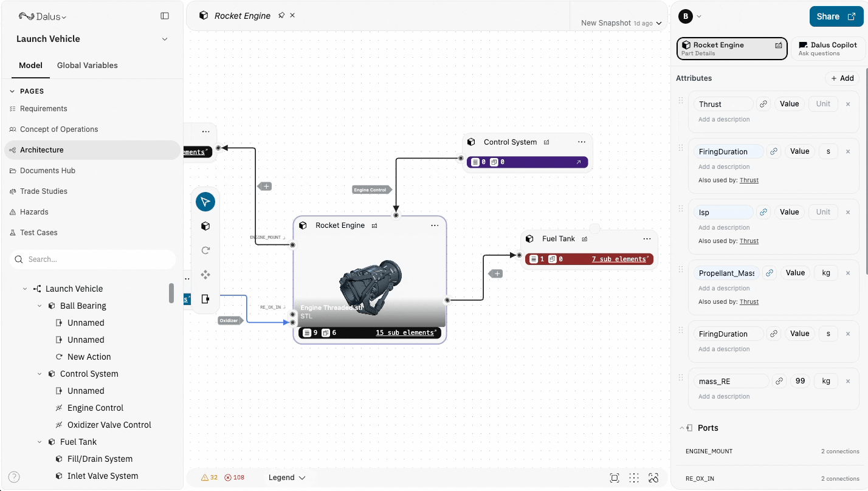Open the Dalus Copilot panel tab
Screen dimensions: 868x491
(x=828, y=49)
